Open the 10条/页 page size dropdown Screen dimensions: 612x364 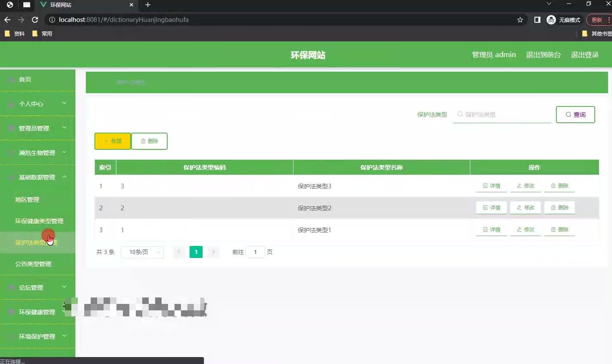[x=142, y=252]
